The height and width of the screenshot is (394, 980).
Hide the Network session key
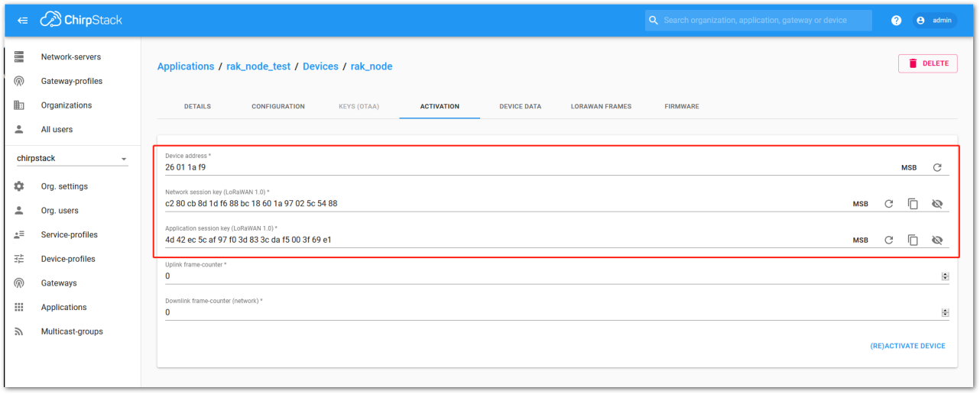coord(937,204)
